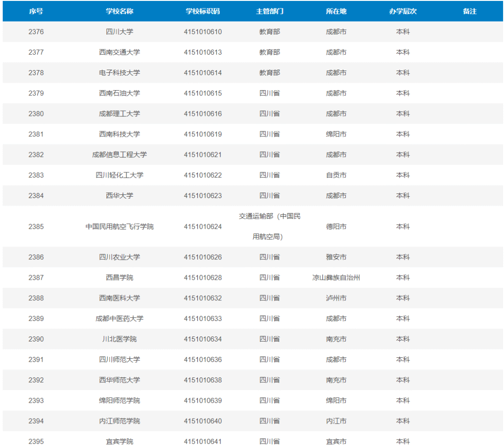Viewport: 504px width, 448px height.
Task: Select the school name 四川轻化工大学
Action: click(119, 175)
